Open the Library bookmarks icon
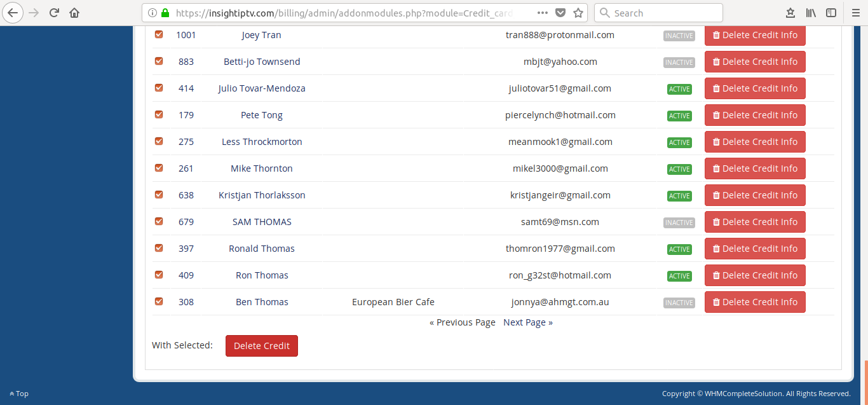Image resolution: width=868 pixels, height=405 pixels. click(x=811, y=13)
